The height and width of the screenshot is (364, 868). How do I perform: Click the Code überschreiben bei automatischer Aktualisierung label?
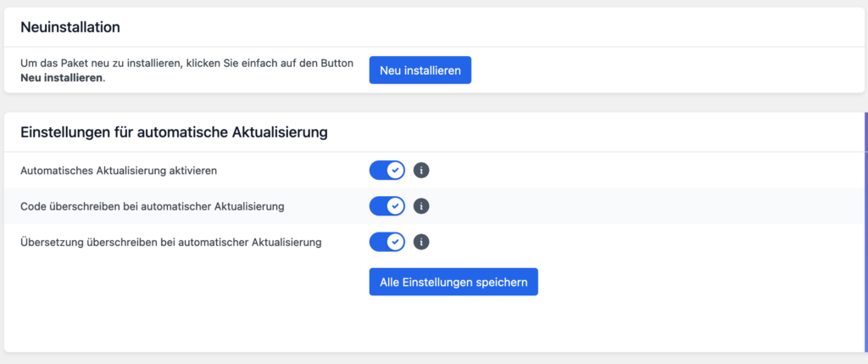click(152, 206)
